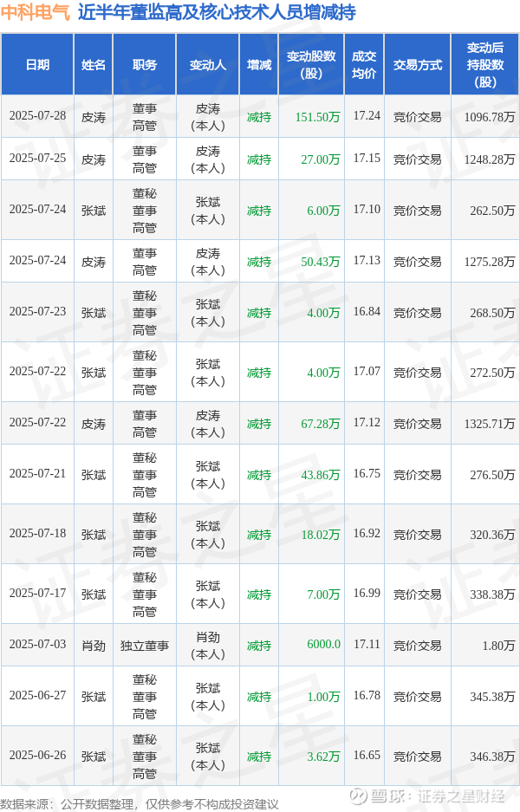Click the 数据来源 disclaimer text

[140, 803]
